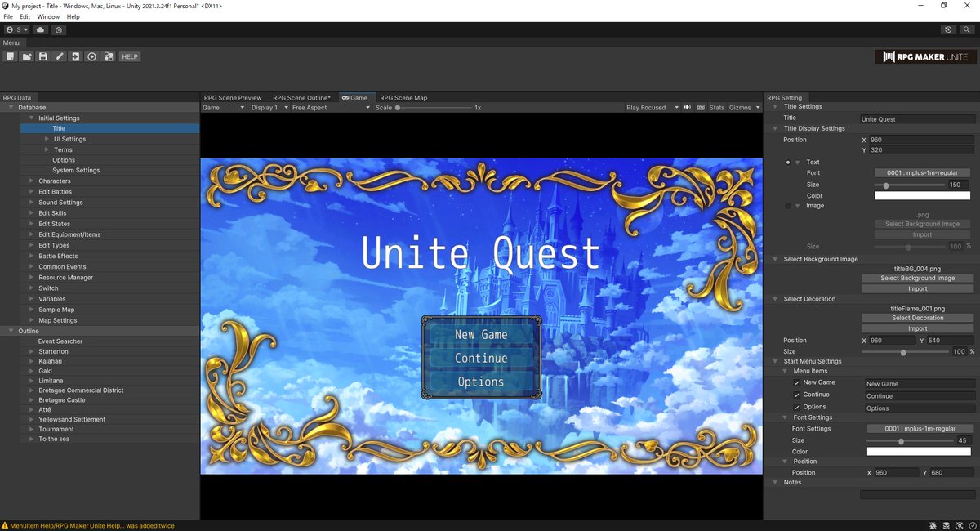Select the Image radio button under Title Display
Screen dimensions: 980x531
[787, 206]
